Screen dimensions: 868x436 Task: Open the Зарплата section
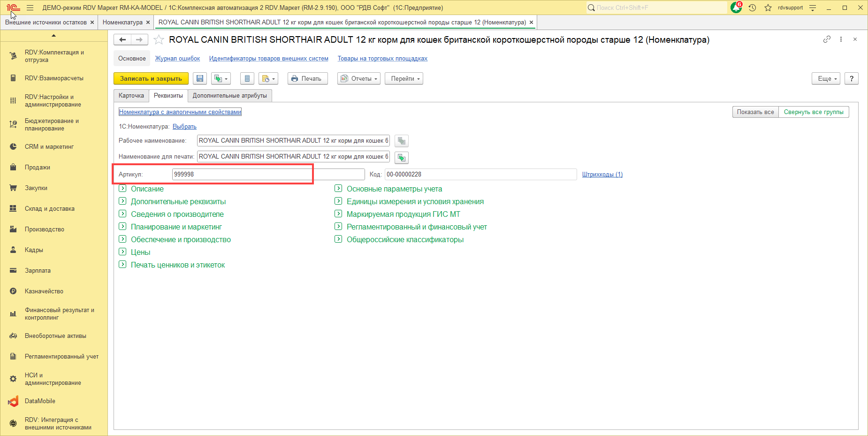[54, 271]
